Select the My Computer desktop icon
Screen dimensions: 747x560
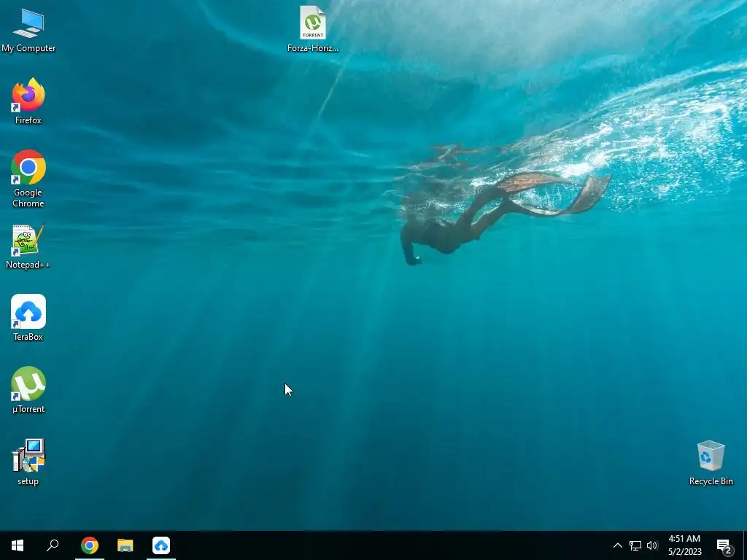tap(28, 31)
